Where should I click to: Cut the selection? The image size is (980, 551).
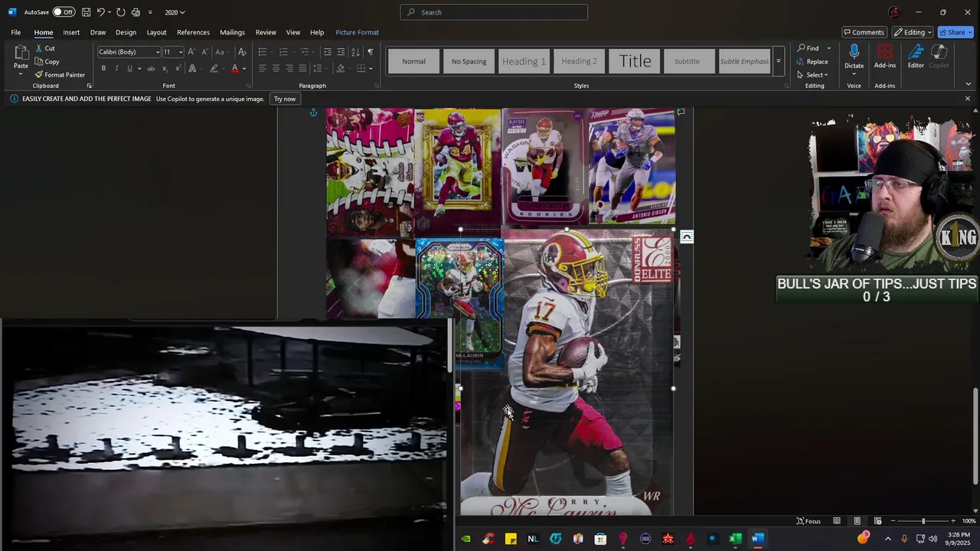(x=44, y=48)
